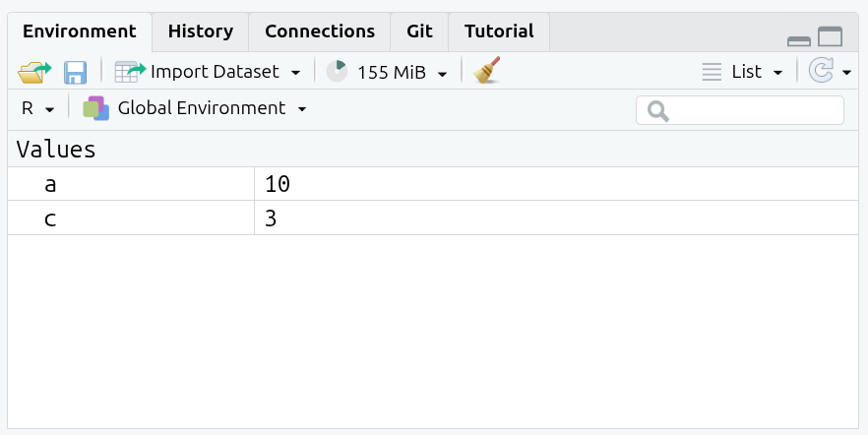868x435 pixels.
Task: Open the Connections tab
Action: (320, 31)
